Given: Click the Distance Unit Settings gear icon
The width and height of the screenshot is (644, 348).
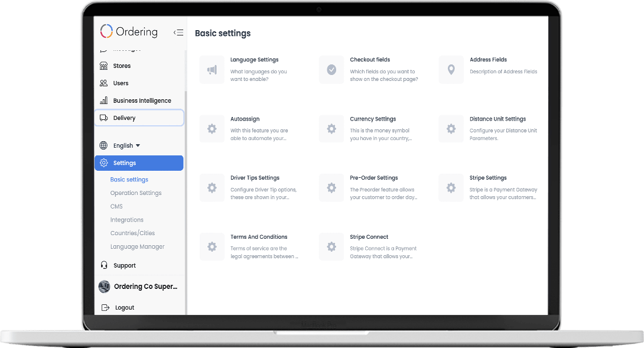Looking at the screenshot, I should [451, 129].
